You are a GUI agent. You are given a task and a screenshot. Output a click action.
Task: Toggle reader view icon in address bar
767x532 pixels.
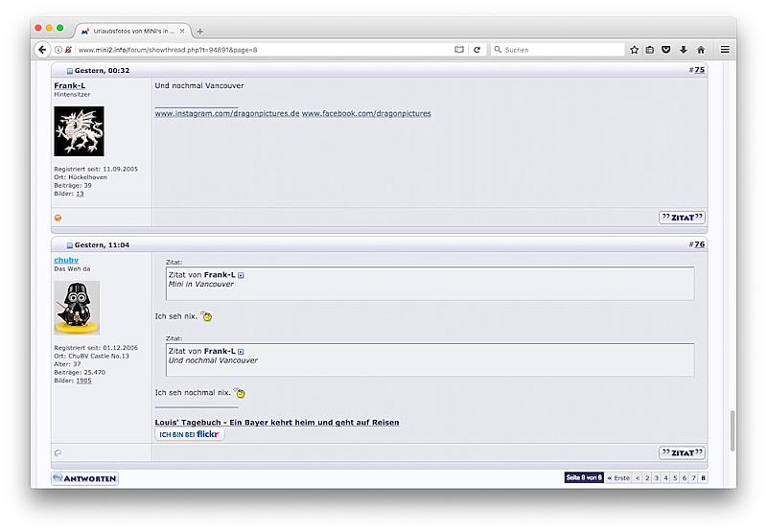pyautogui.click(x=459, y=50)
